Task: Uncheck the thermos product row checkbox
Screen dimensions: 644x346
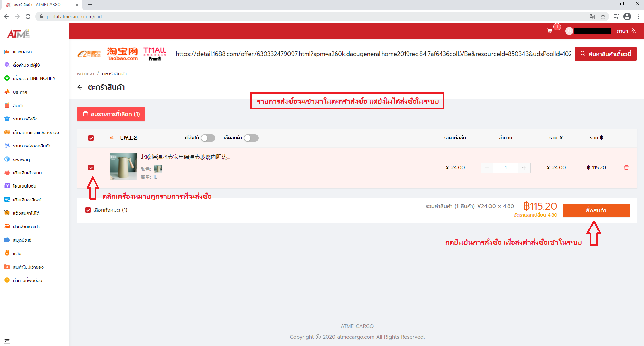Action: [91, 168]
